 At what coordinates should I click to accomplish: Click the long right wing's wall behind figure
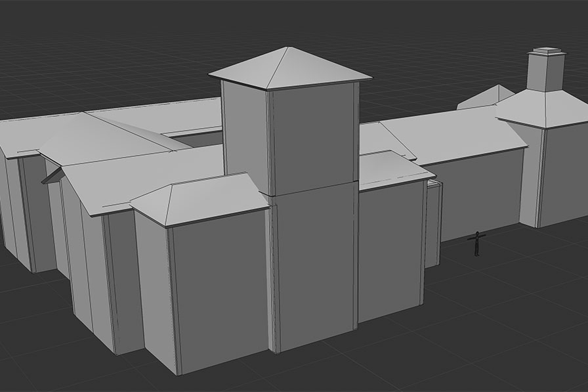479,194
